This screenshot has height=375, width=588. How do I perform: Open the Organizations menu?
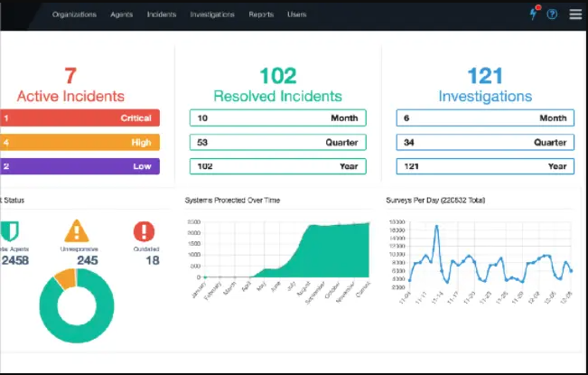pyautogui.click(x=74, y=14)
